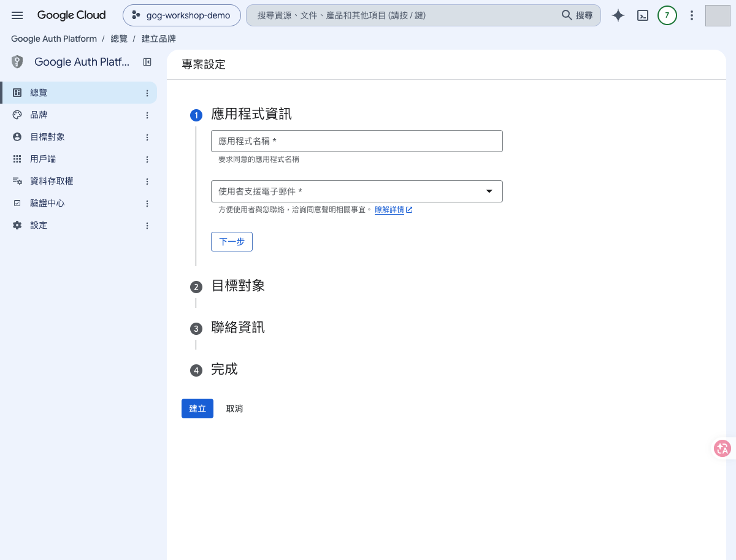Click the blue 建立 button

[x=197, y=408]
